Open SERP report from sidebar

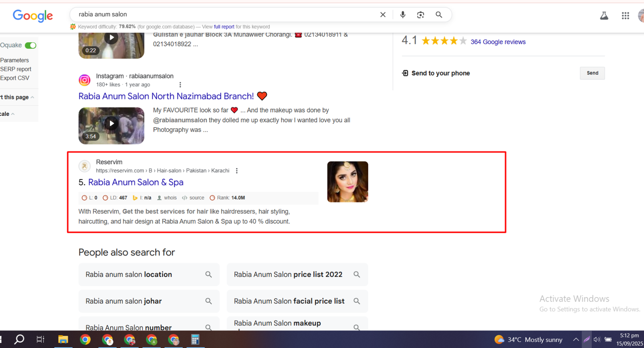pyautogui.click(x=16, y=69)
